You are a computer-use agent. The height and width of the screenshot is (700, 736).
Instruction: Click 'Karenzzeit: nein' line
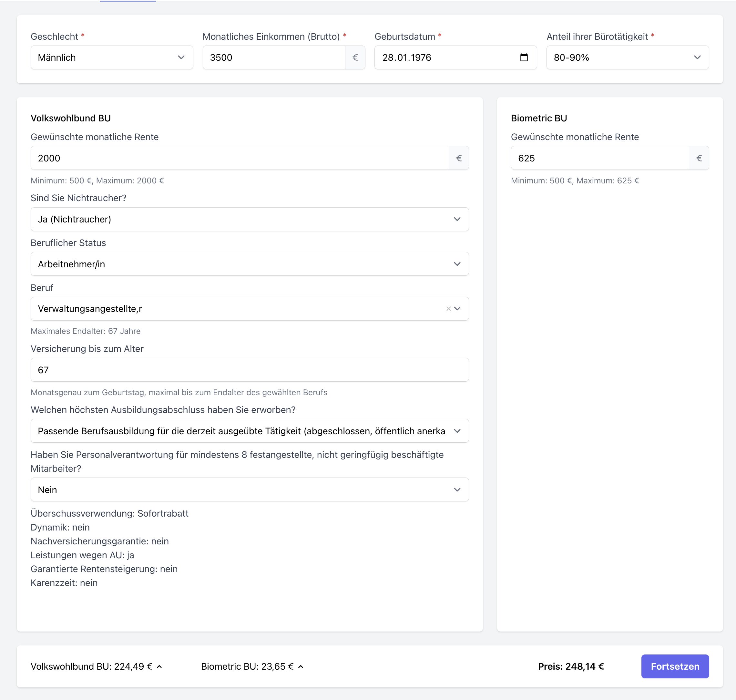tap(64, 583)
